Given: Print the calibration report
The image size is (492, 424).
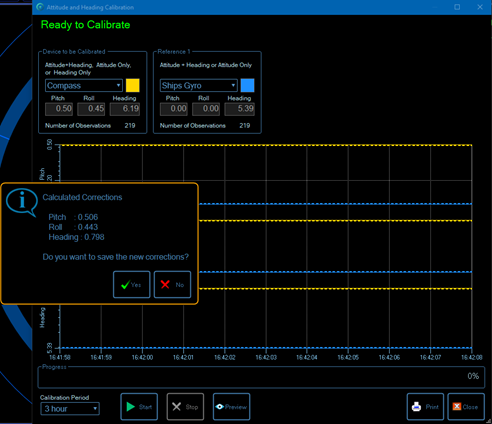Looking at the screenshot, I should click(425, 407).
